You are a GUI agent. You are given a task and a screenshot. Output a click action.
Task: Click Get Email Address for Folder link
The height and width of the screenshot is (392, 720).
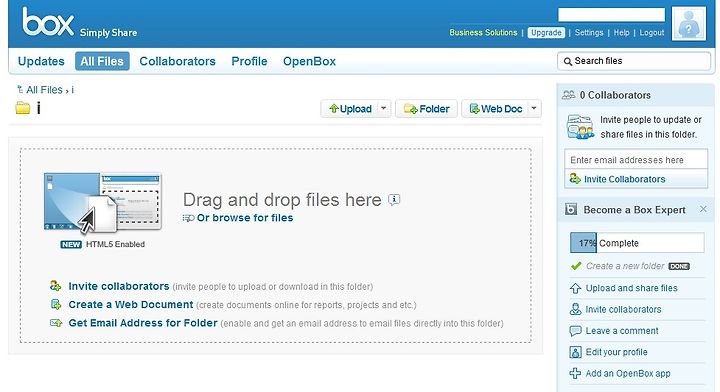142,323
